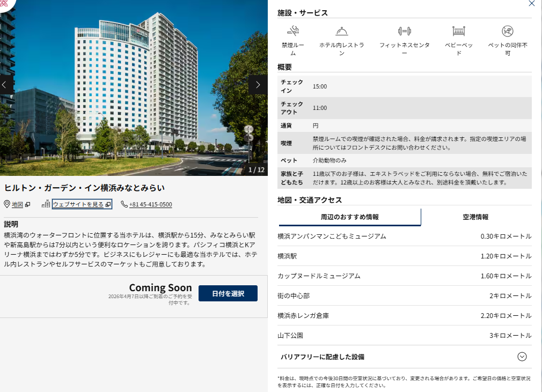Show the next hotel photo

tap(258, 85)
